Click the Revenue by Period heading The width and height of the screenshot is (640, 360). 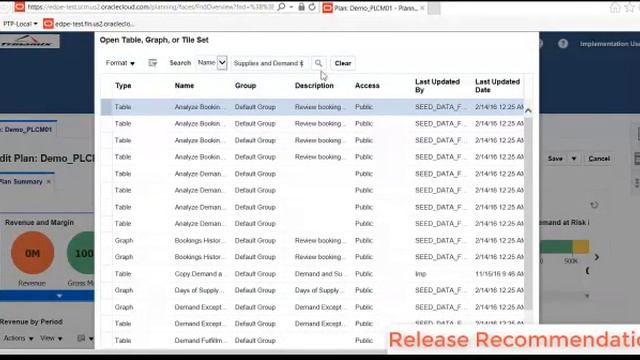point(31,322)
